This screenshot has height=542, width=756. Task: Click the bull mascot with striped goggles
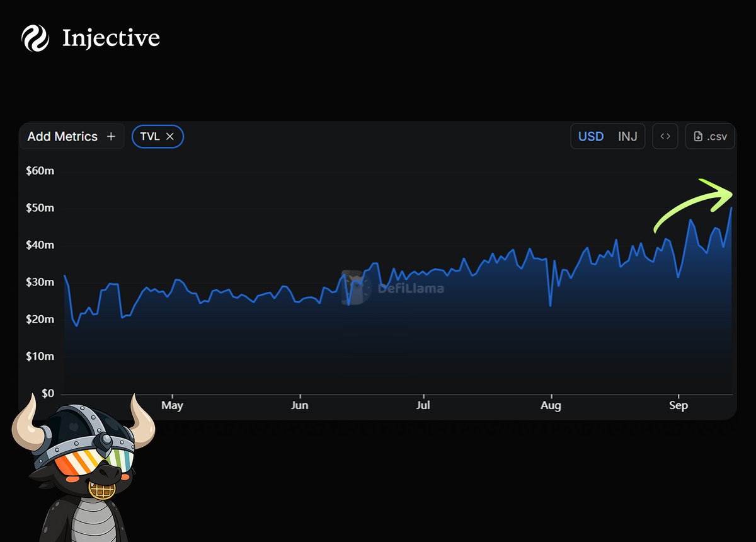click(x=82, y=468)
